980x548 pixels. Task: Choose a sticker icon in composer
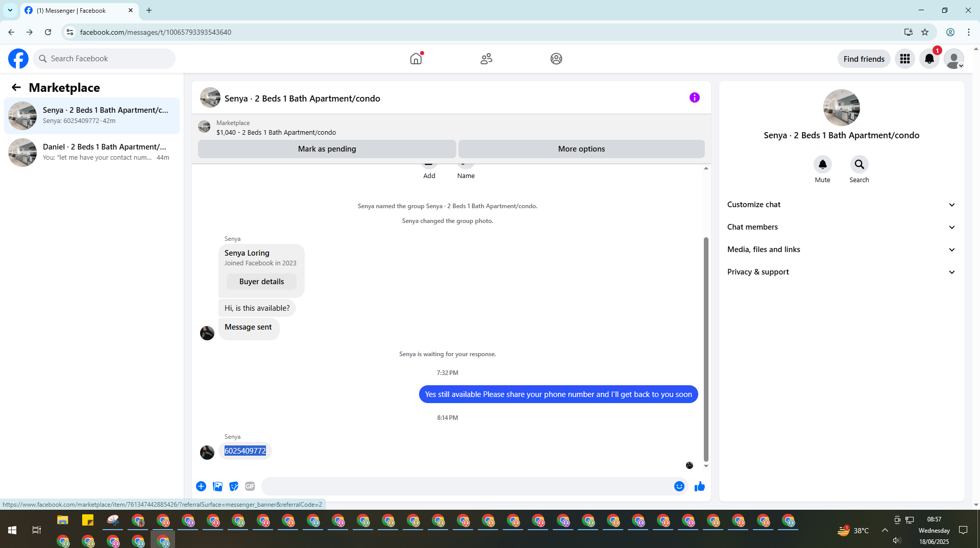tap(234, 486)
